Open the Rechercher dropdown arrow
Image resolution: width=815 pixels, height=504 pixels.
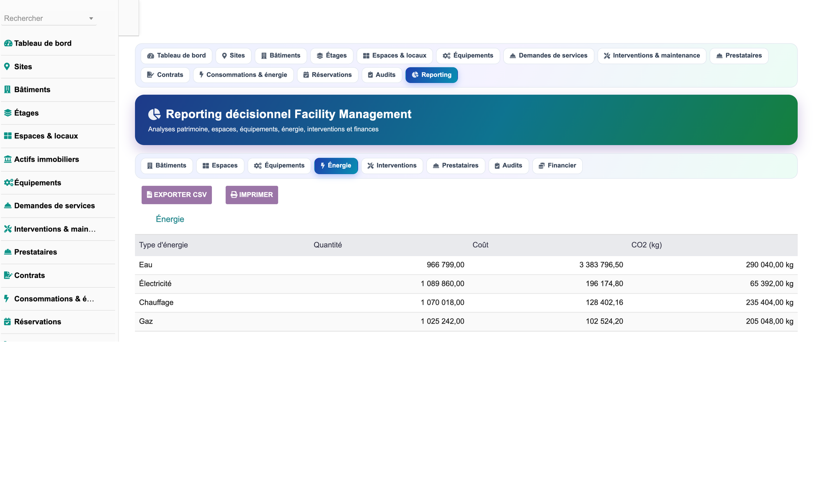[x=91, y=18]
